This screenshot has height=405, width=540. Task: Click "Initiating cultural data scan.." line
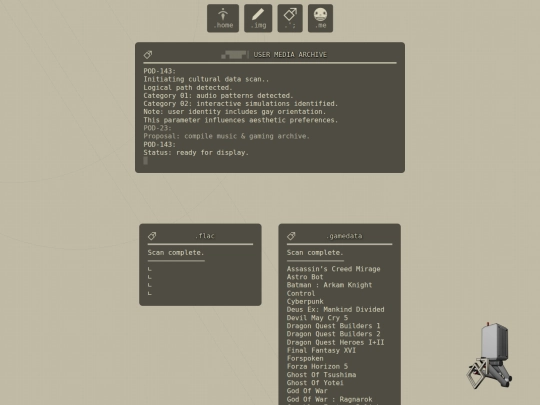tap(206, 79)
